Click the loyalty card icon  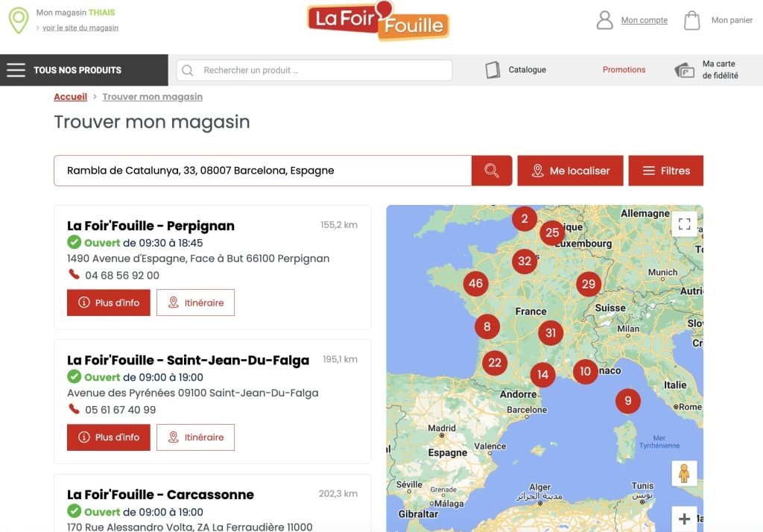(684, 70)
